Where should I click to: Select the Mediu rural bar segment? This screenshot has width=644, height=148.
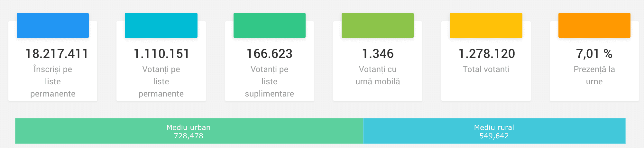click(494, 131)
